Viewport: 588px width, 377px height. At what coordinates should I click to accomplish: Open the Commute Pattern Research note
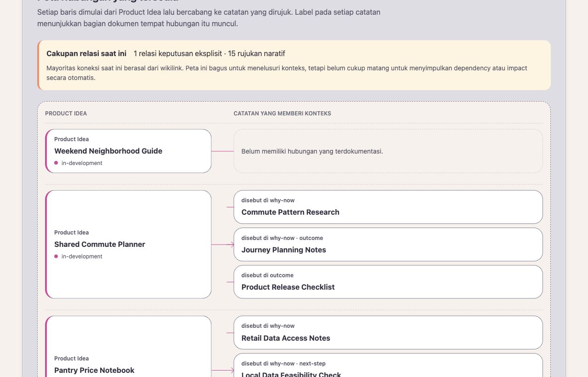pyautogui.click(x=388, y=207)
